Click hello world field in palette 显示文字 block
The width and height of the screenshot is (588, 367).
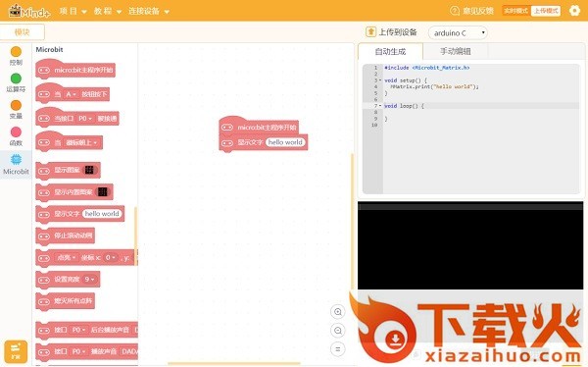(102, 214)
